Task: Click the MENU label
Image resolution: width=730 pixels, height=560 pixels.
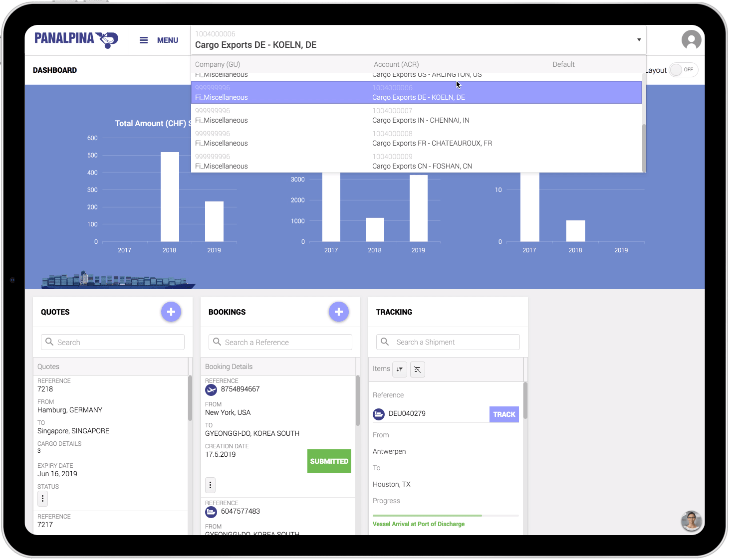Action: [x=168, y=40]
